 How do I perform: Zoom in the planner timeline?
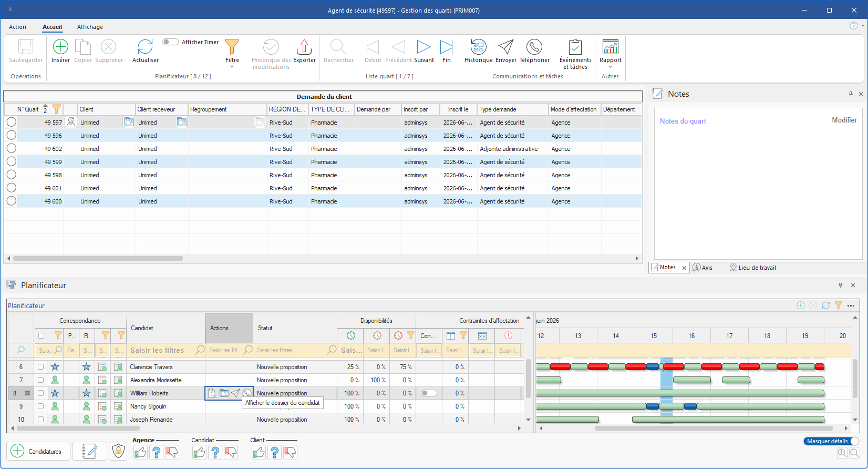tap(842, 453)
